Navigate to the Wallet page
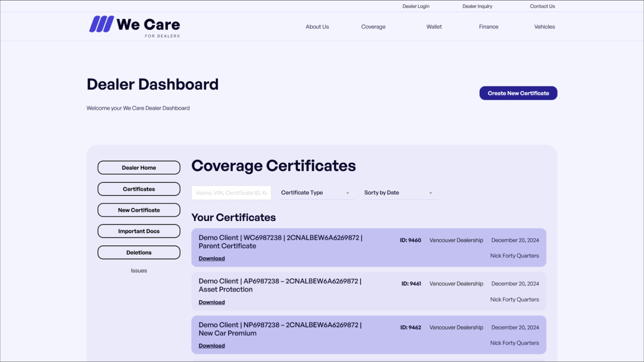Image resolution: width=644 pixels, height=362 pixels. (x=434, y=27)
